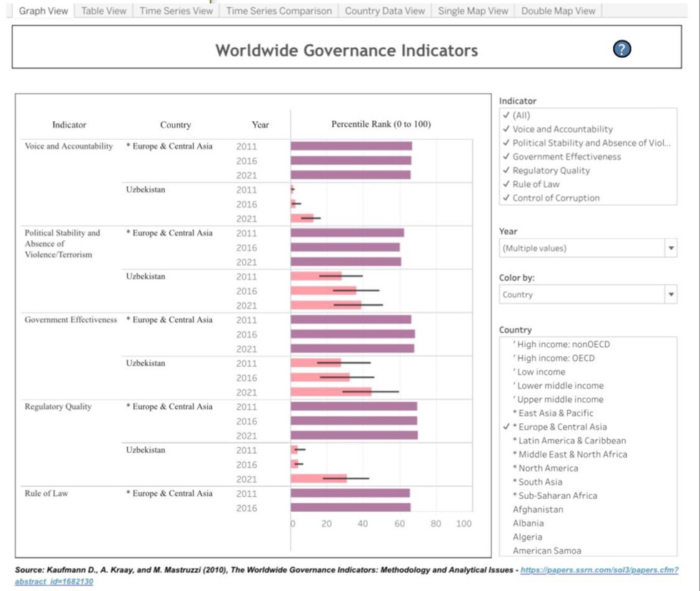Click Uzbekistan 2021 Government Effectiveness bar
This screenshot has height=591, width=700.
(331, 392)
